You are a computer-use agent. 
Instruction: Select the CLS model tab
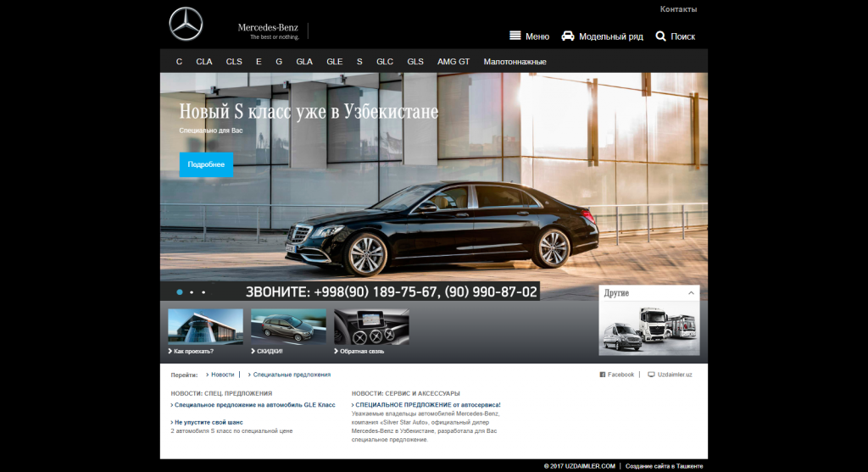(234, 61)
